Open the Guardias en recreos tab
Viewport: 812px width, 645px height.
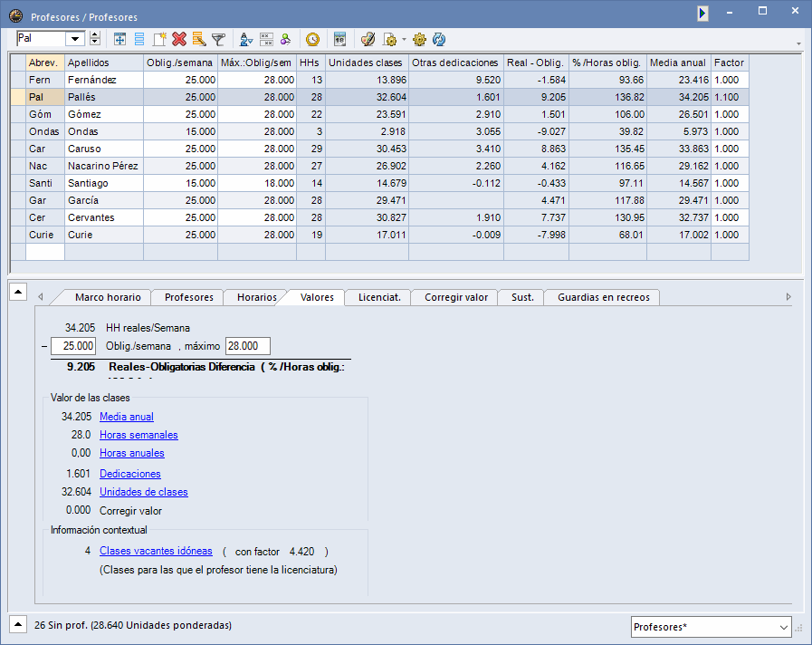[603, 297]
